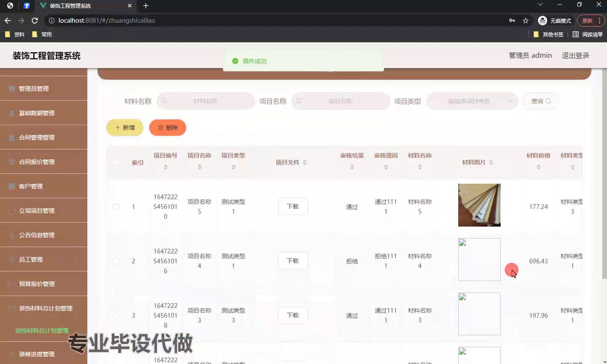Open the 项目类型 dropdown filter
Image resolution: width=607 pixels, height=364 pixels.
pos(472,101)
